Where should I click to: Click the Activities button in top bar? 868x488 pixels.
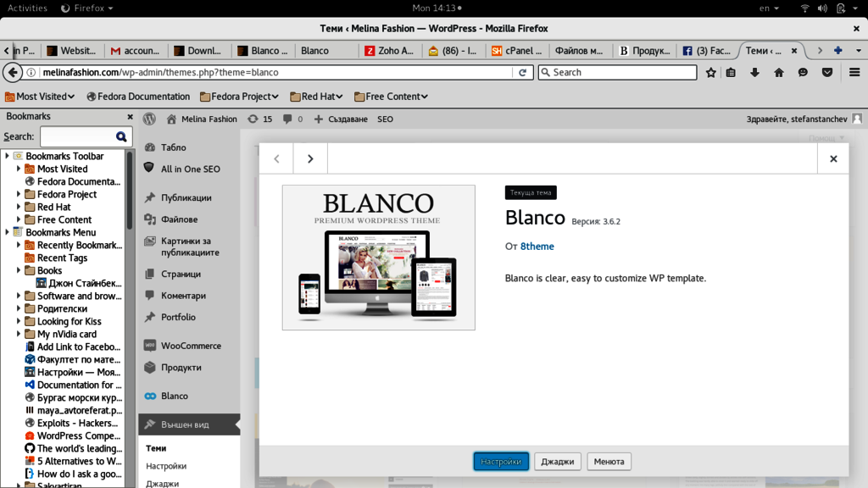(x=27, y=8)
